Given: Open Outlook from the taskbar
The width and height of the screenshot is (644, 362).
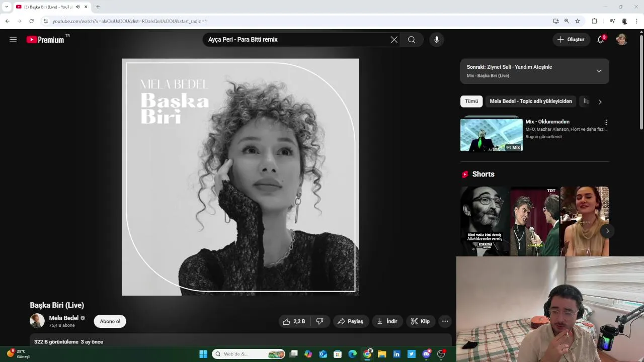Looking at the screenshot, I should (x=323, y=354).
